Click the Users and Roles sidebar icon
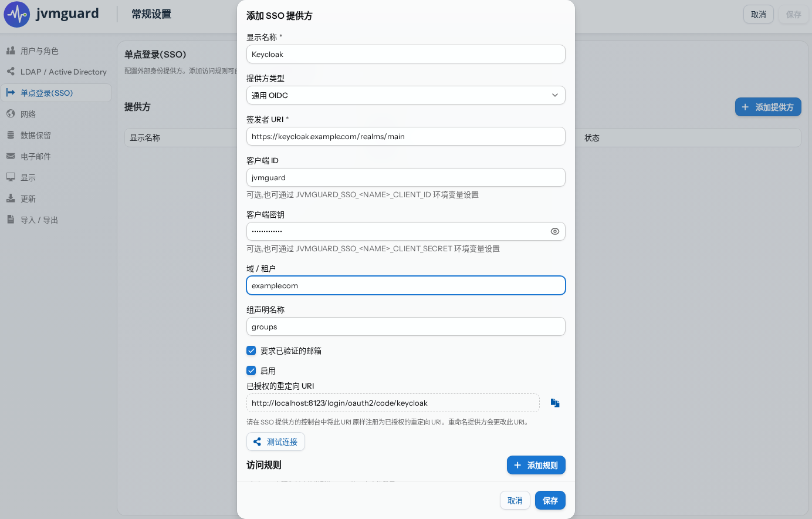Image resolution: width=812 pixels, height=519 pixels. [11, 51]
